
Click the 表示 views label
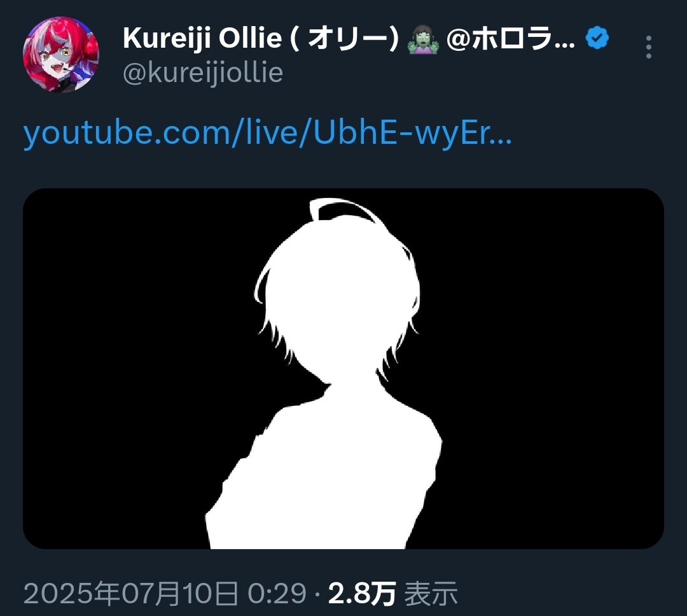click(431, 594)
